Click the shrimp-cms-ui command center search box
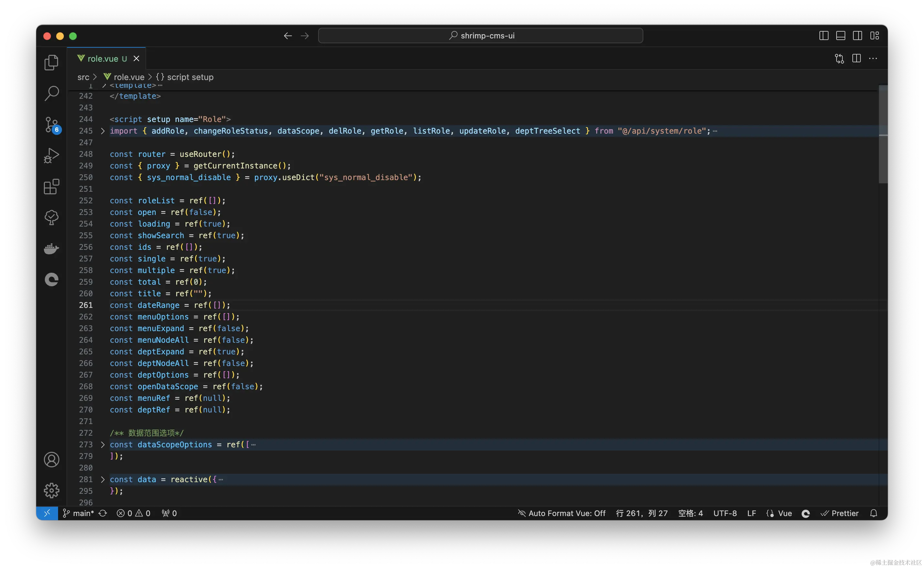 coord(480,36)
